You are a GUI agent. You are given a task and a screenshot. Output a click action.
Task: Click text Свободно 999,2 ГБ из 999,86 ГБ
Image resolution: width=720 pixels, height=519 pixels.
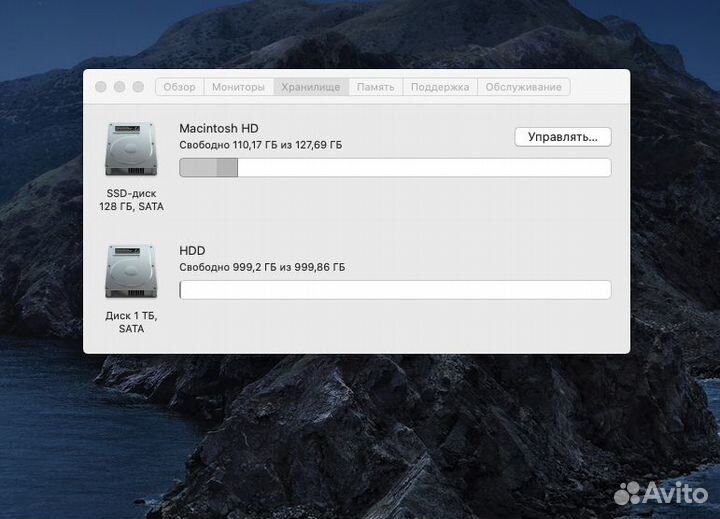pyautogui.click(x=262, y=267)
